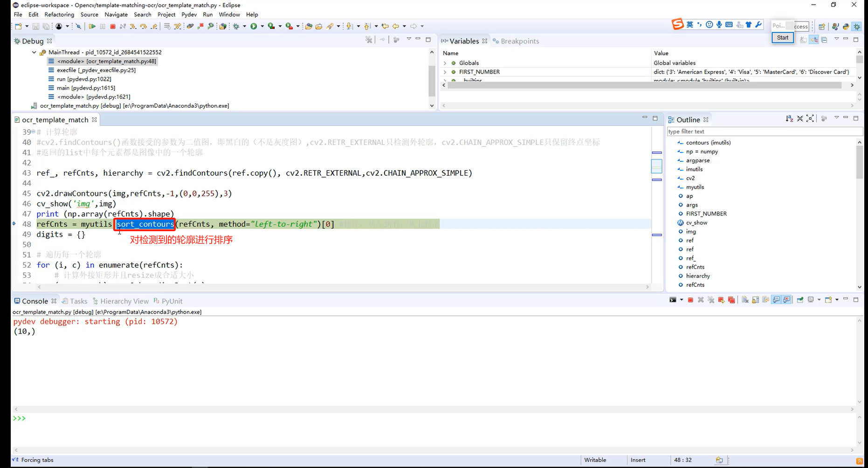Toggle Word Wrap in Console toolbar
Screen dimensions: 868x468
coord(765,300)
